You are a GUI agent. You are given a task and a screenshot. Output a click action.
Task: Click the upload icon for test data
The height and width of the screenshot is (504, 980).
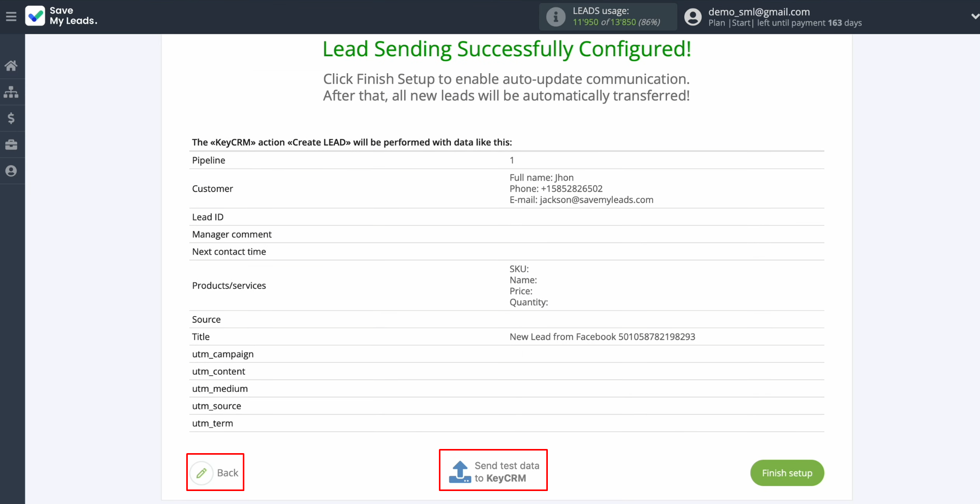460,472
